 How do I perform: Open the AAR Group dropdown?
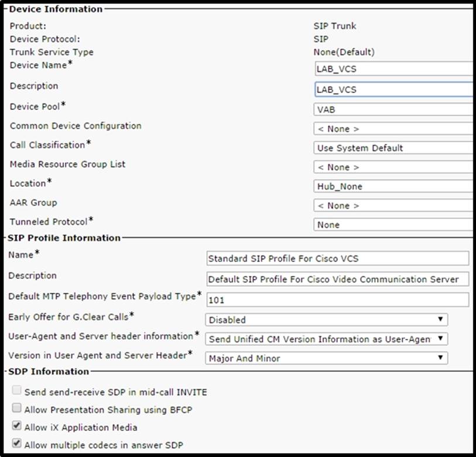click(x=392, y=205)
